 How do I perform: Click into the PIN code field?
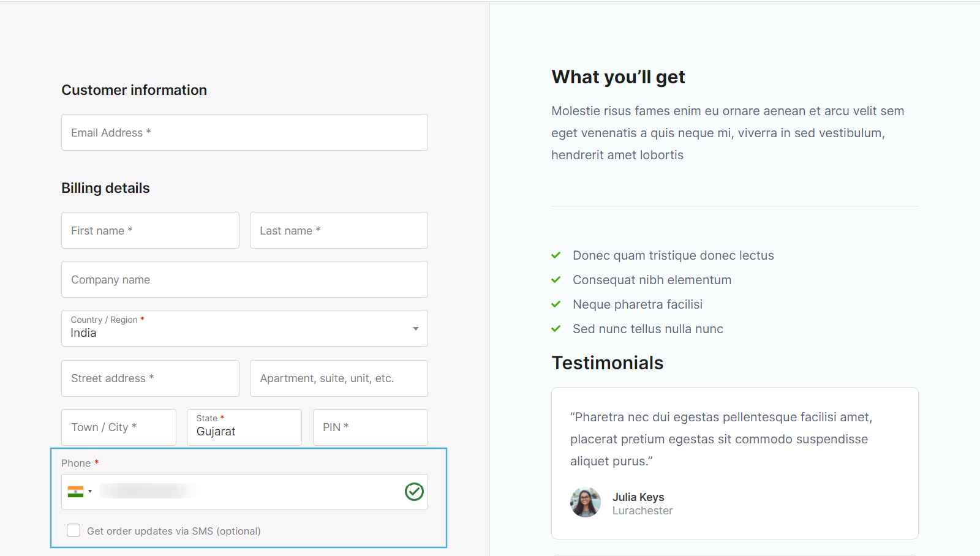click(x=370, y=427)
